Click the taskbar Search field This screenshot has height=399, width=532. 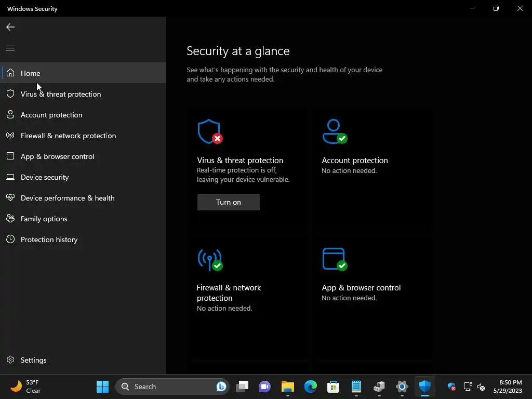[x=172, y=387]
